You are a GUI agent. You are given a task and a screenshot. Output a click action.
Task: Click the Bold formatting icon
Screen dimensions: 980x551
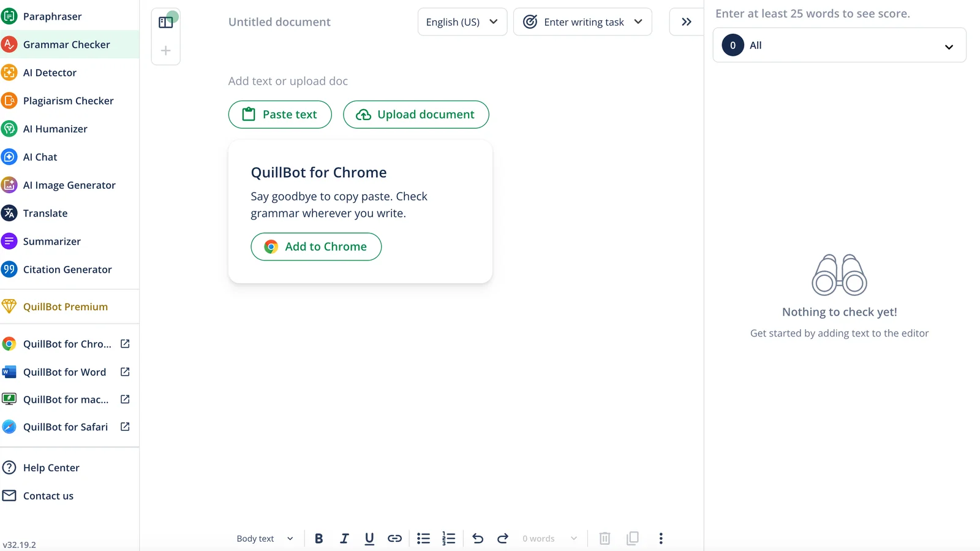(x=318, y=538)
